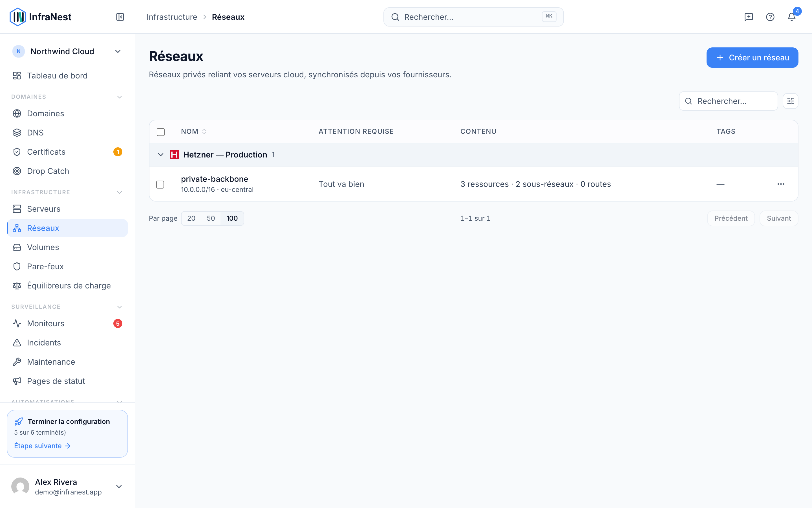Click the Créer un réseau button
This screenshot has height=508, width=812.
click(x=752, y=58)
